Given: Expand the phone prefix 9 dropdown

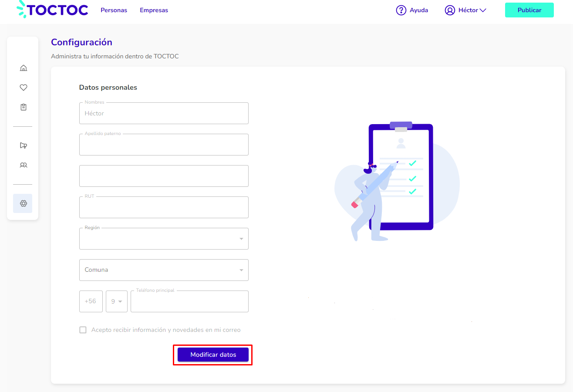Looking at the screenshot, I should (x=117, y=301).
